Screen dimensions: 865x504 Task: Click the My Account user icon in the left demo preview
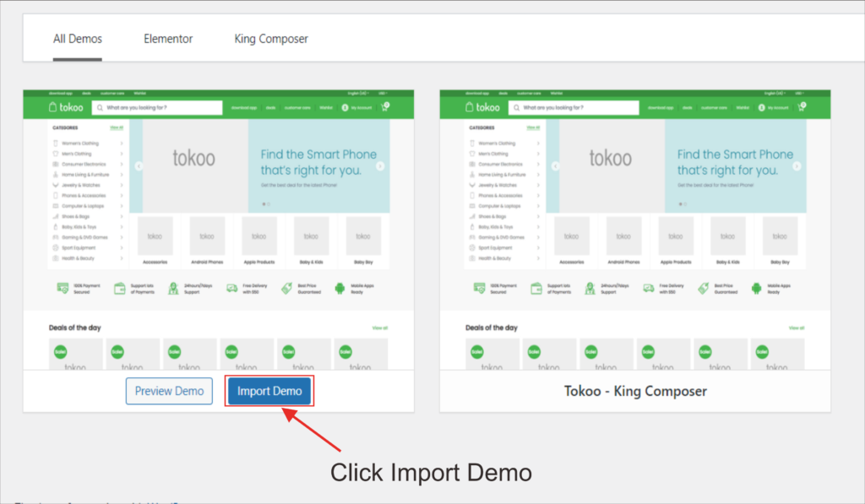click(345, 108)
